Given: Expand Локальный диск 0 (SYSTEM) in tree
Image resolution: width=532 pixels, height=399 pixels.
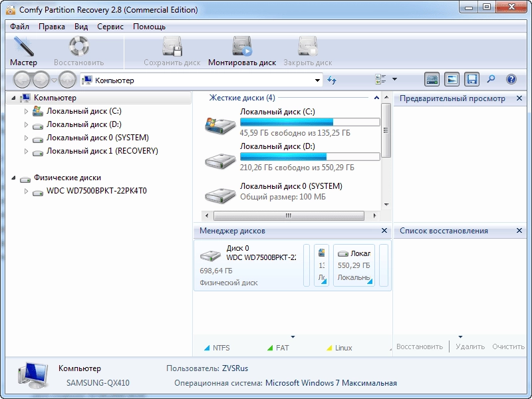Looking at the screenshot, I should click(x=26, y=138).
